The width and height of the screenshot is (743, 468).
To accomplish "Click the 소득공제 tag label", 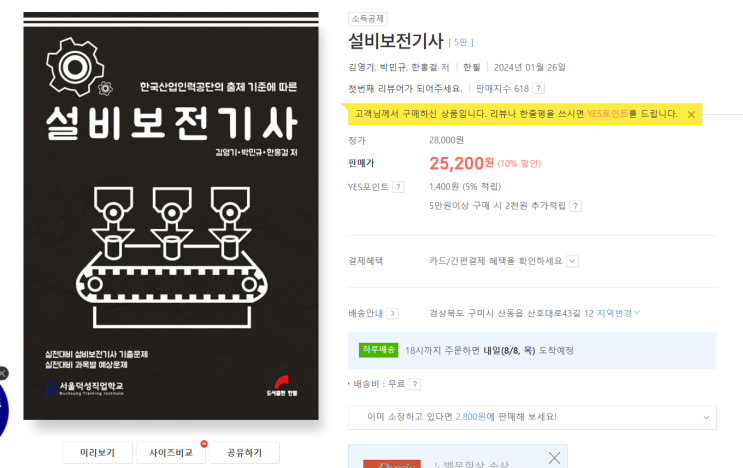I will pyautogui.click(x=368, y=19).
